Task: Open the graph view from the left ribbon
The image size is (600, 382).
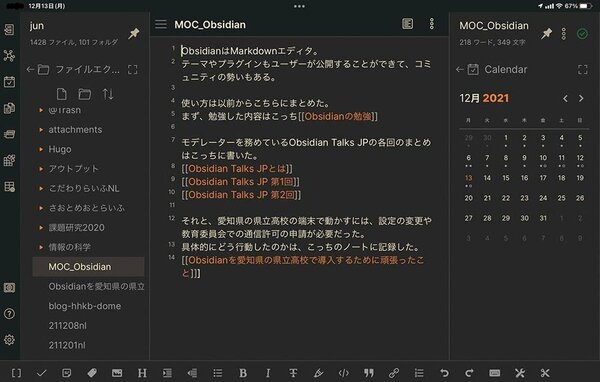Action: (x=9, y=56)
